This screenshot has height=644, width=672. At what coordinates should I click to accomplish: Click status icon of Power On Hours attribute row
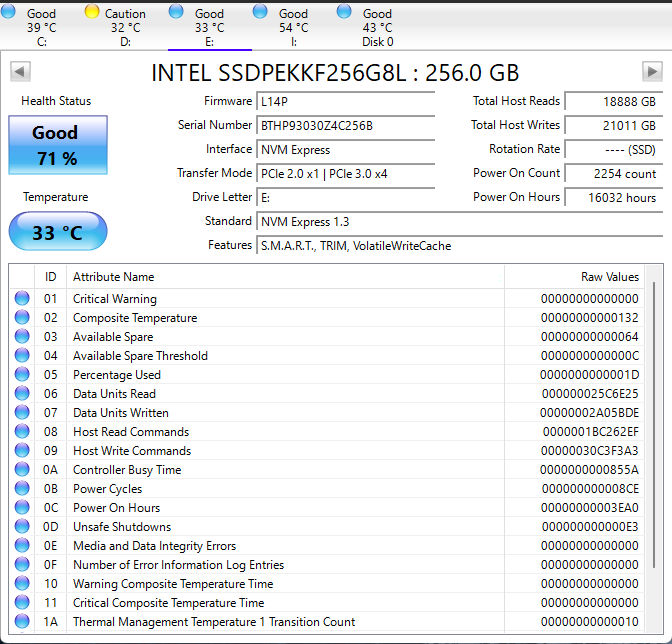[x=22, y=507]
